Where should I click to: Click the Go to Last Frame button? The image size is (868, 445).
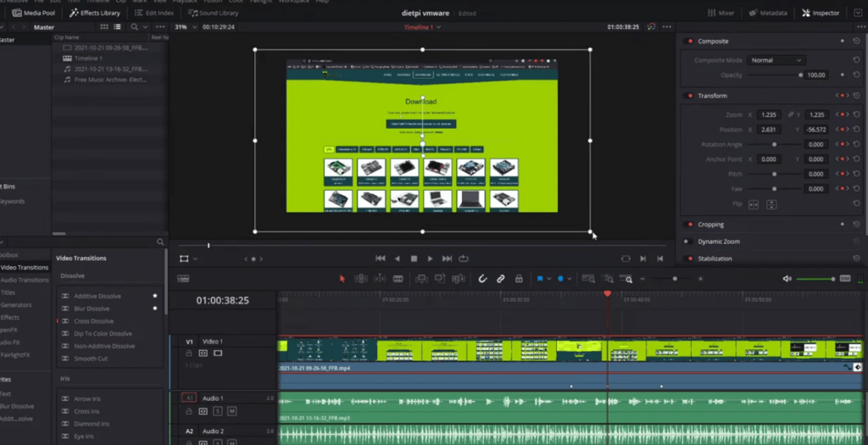tap(447, 259)
